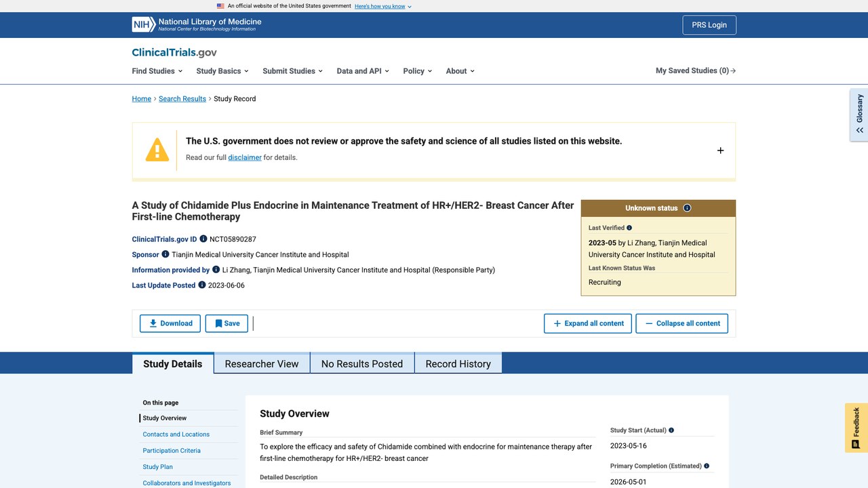Image resolution: width=868 pixels, height=488 pixels.
Task: Select Study Overview in the page sidebar
Action: (165, 418)
